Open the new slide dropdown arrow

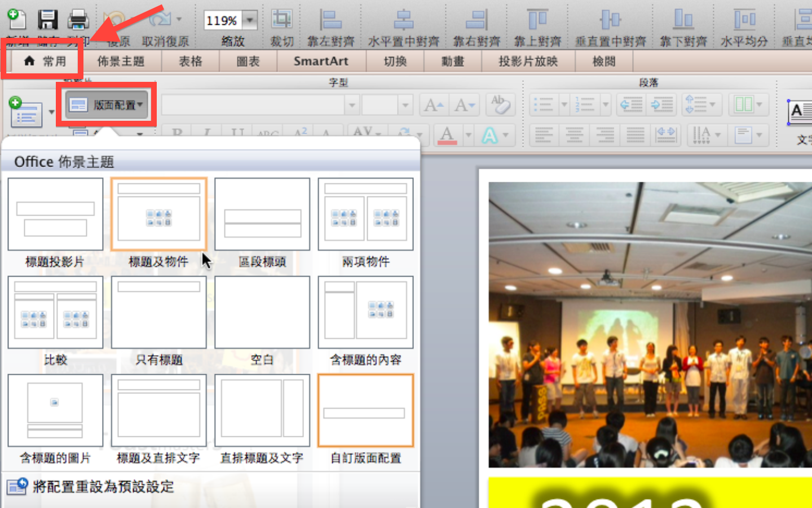point(51,112)
